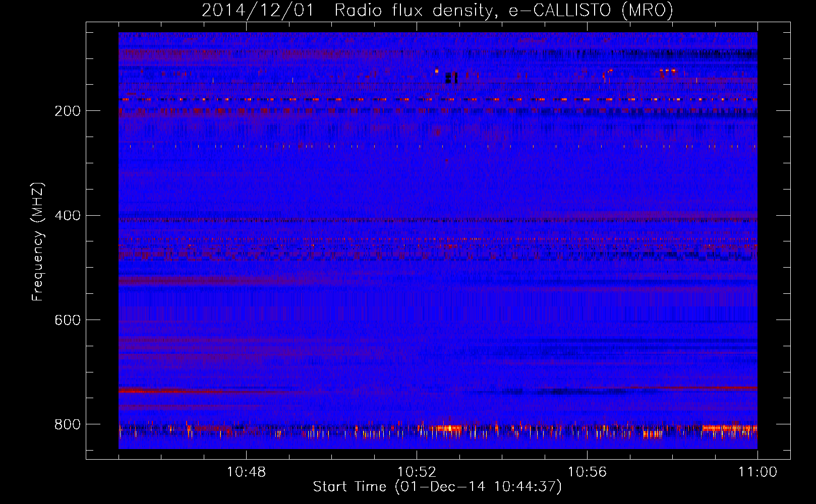The height and width of the screenshot is (504, 816).
Task: Click the 600 frequency tick label
Action: (x=68, y=321)
